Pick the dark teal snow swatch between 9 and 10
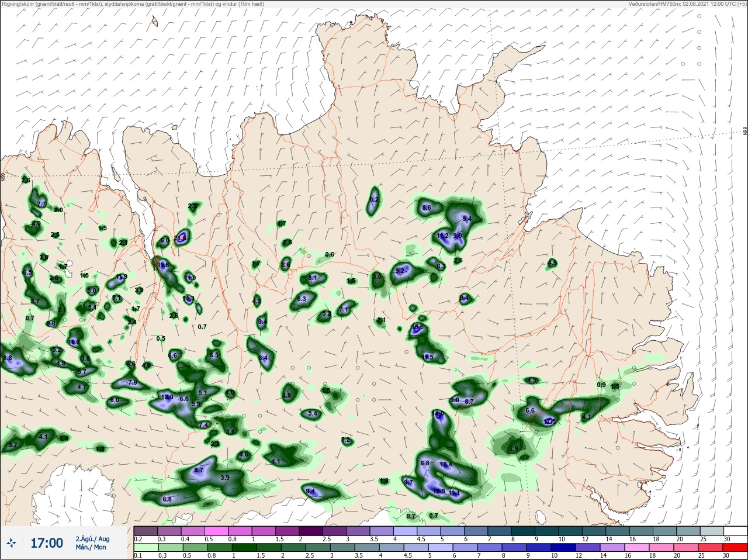The image size is (748, 560). [546, 531]
